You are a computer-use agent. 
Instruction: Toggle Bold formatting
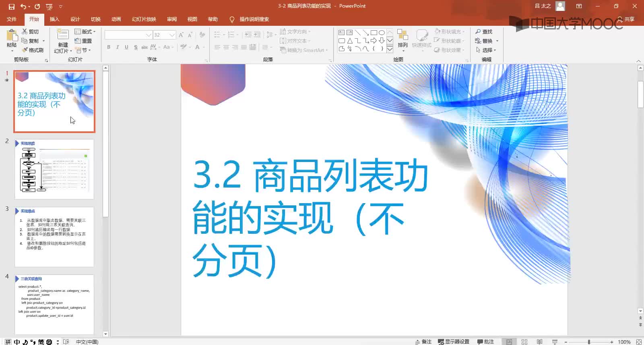click(109, 47)
